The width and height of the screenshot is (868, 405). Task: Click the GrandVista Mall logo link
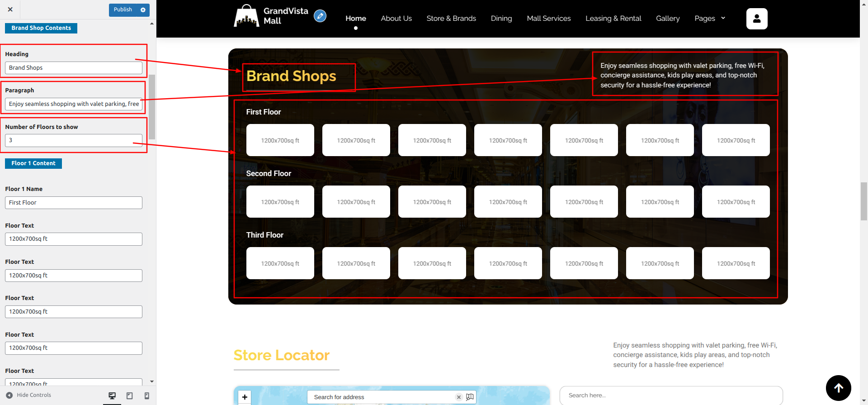pos(271,16)
